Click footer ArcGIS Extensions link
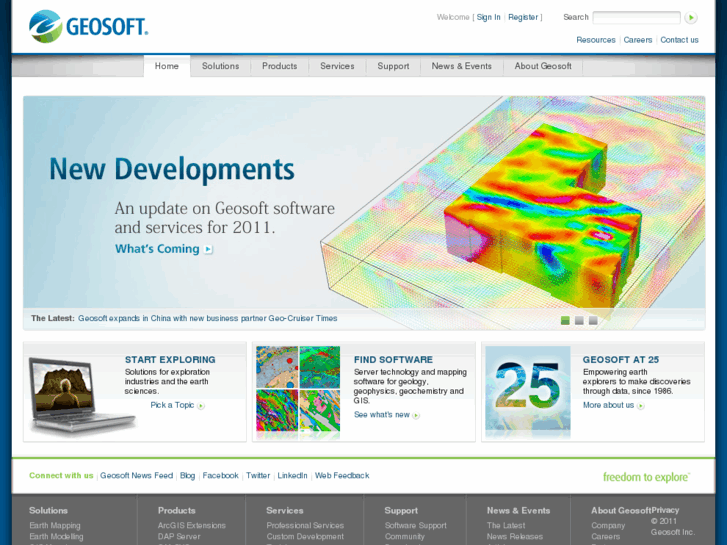This screenshot has width=727, height=545. pyautogui.click(x=191, y=526)
